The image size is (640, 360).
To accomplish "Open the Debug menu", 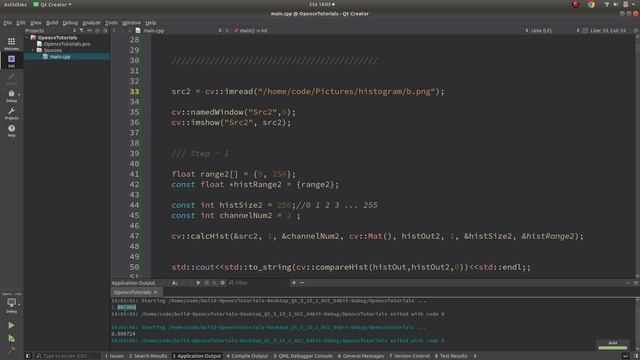I will click(70, 23).
